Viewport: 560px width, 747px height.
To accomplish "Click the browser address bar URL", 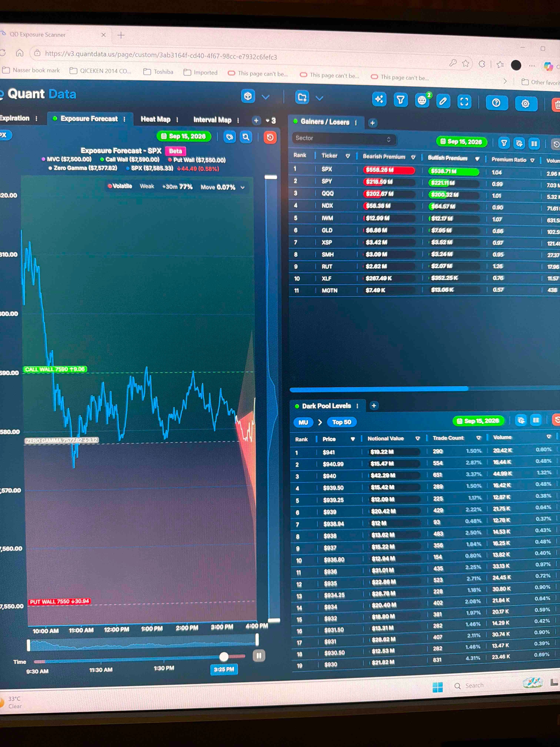I will pos(161,55).
